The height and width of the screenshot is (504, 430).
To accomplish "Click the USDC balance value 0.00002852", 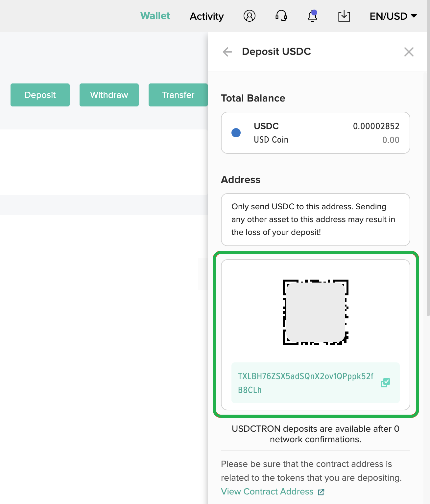I will pyautogui.click(x=376, y=126).
